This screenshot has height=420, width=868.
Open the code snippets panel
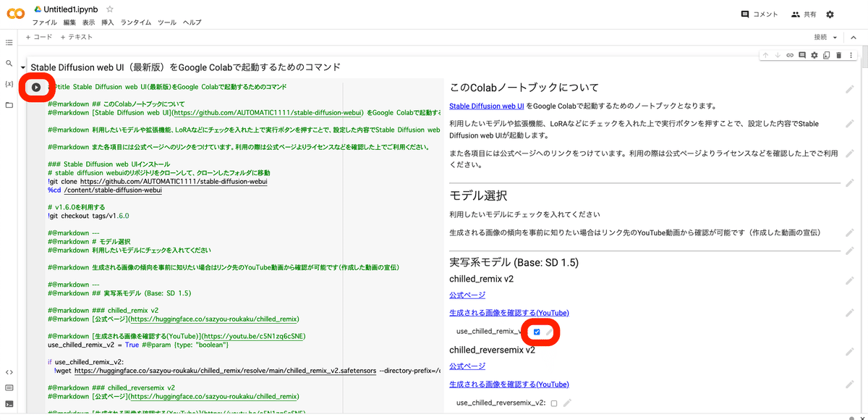(9, 372)
